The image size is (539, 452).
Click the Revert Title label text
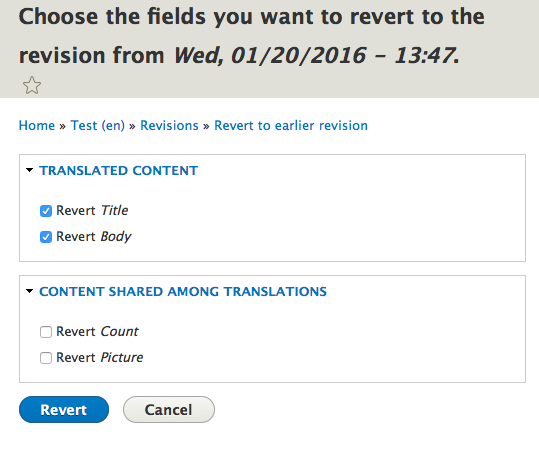coord(92,210)
